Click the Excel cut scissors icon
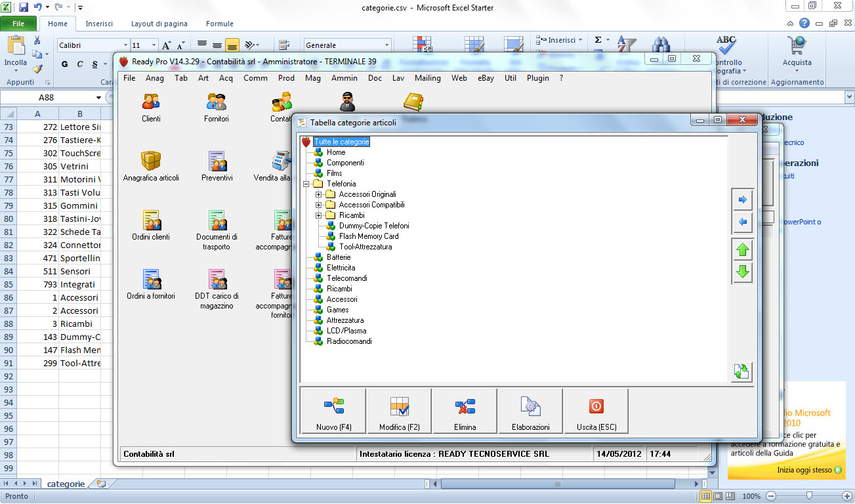Viewport: 855px width, 504px height. pyautogui.click(x=37, y=41)
